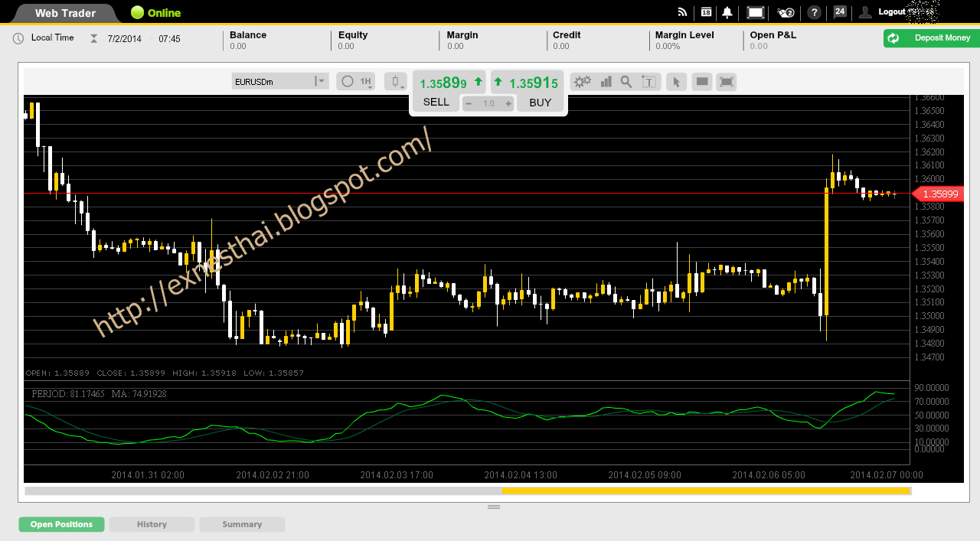Image resolution: width=980 pixels, height=541 pixels.
Task: Decrease lot size with minus button
Action: click(469, 103)
